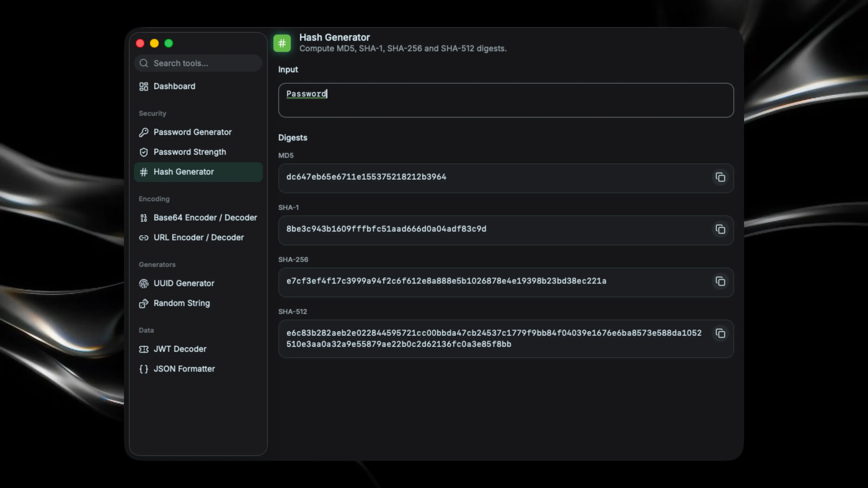Viewport: 868px width, 488px height.
Task: Copy the SHA-512 digest
Action: 720,333
